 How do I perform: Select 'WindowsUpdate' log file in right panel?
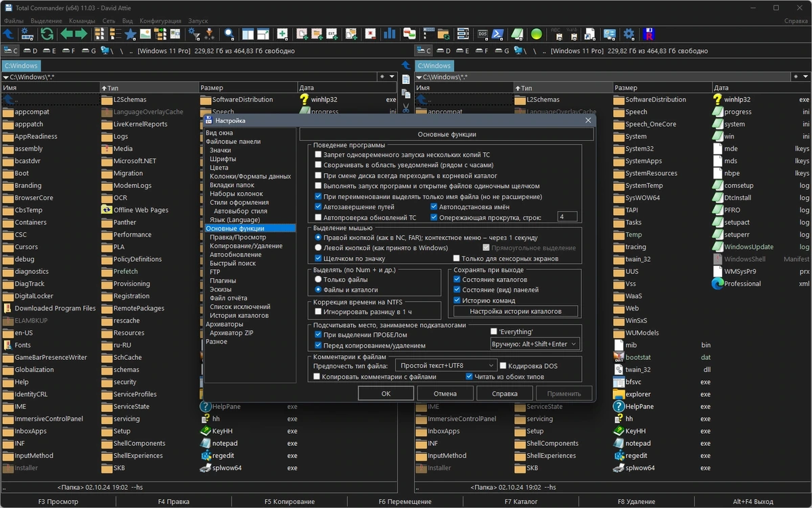point(748,247)
